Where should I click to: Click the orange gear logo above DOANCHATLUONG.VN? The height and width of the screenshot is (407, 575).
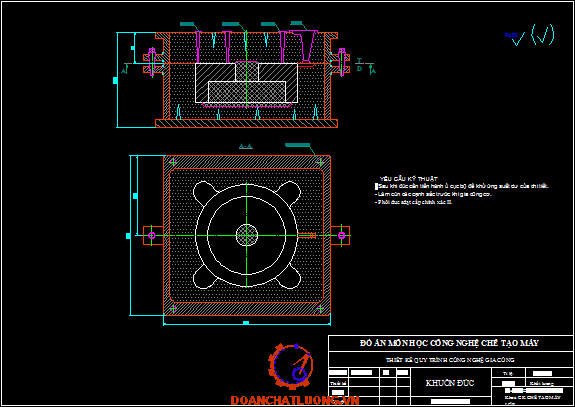(x=290, y=366)
